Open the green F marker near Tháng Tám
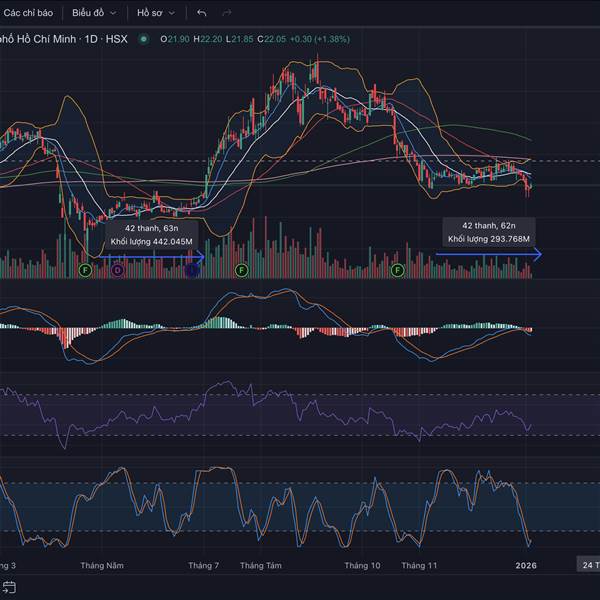 tap(241, 271)
